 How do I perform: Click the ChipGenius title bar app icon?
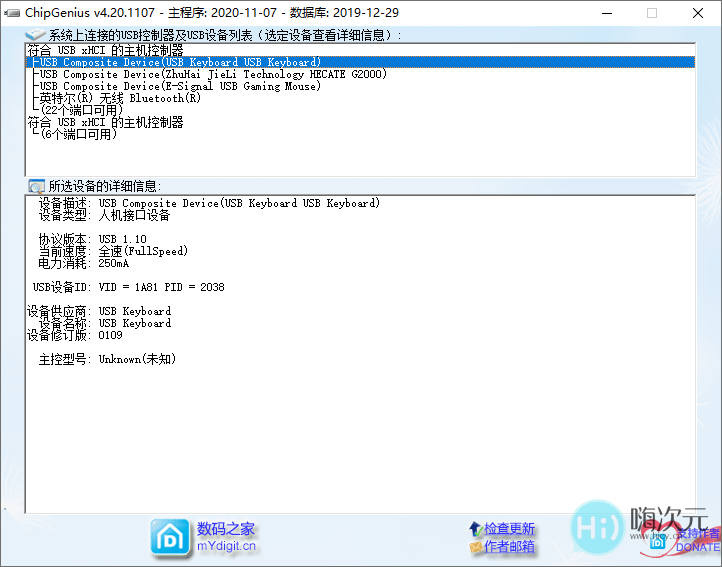tap(12, 13)
